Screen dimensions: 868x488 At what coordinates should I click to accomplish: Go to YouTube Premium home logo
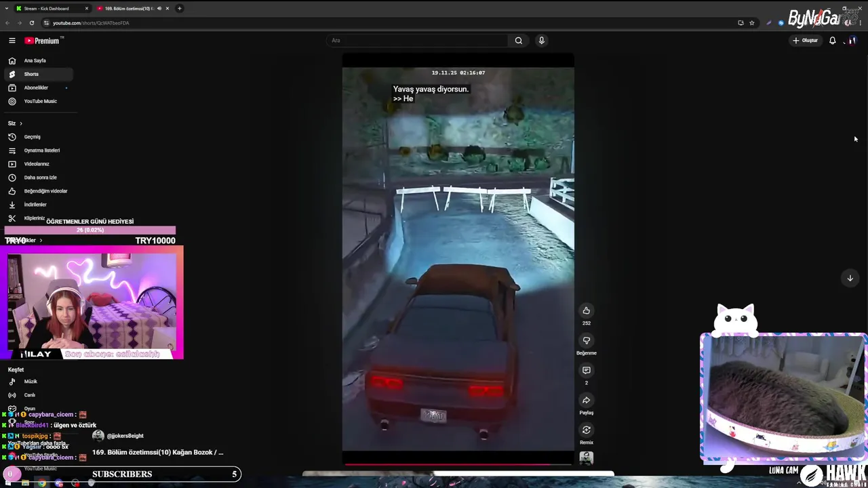(42, 41)
